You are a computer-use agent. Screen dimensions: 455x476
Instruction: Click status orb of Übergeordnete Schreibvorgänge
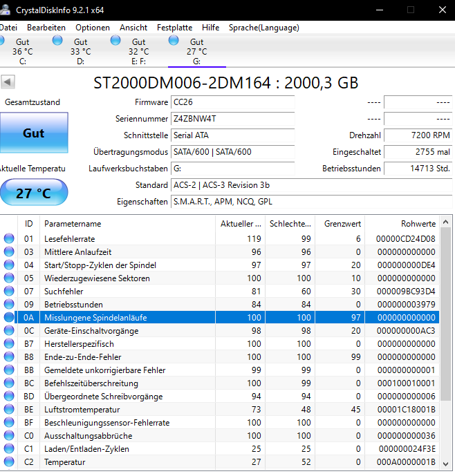9,396
